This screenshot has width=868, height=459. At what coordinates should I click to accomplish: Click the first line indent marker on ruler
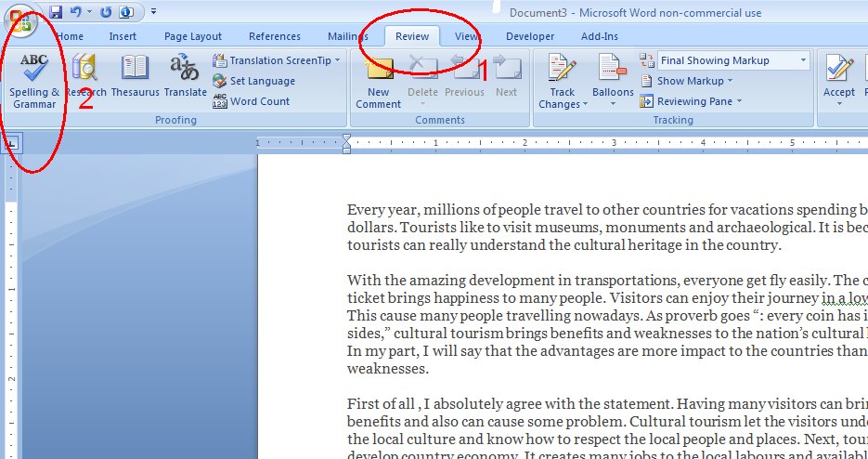click(x=346, y=138)
